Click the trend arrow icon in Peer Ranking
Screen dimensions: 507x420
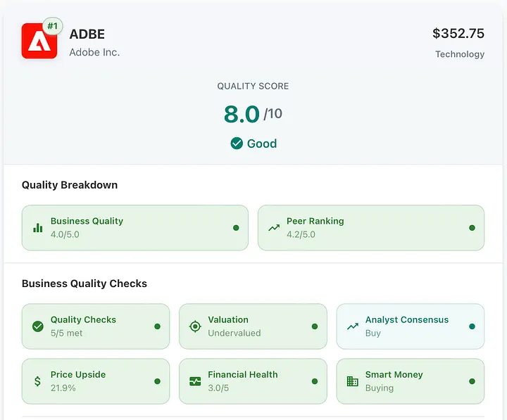(274, 228)
